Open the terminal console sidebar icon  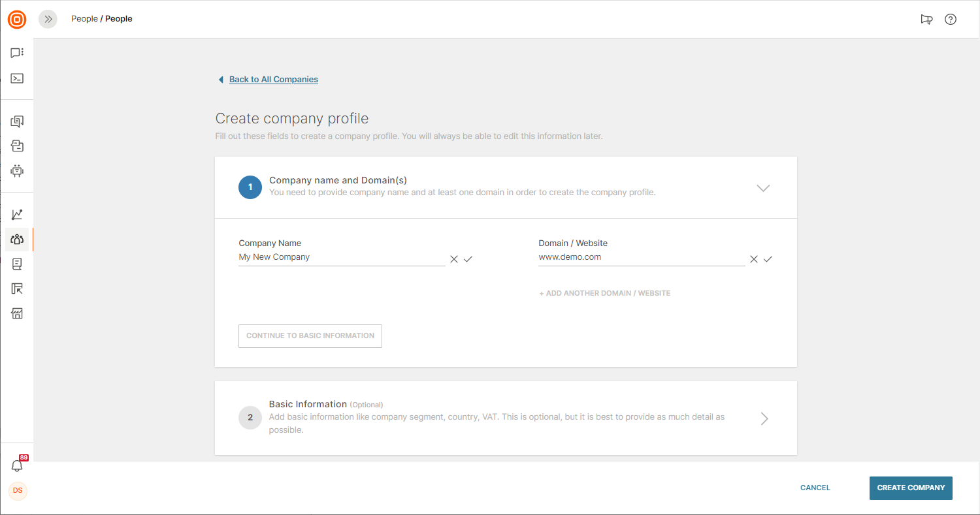coord(17,78)
